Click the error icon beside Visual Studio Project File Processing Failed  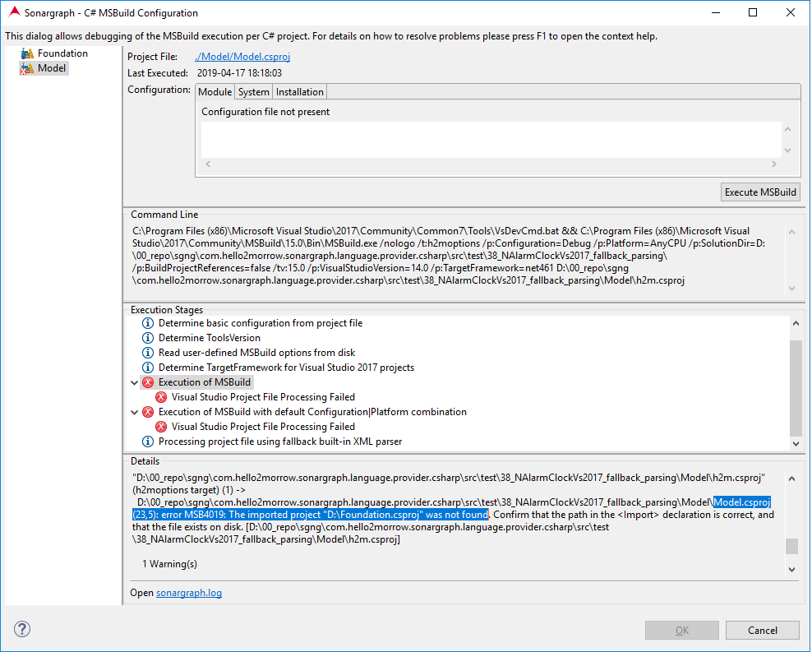tap(161, 396)
